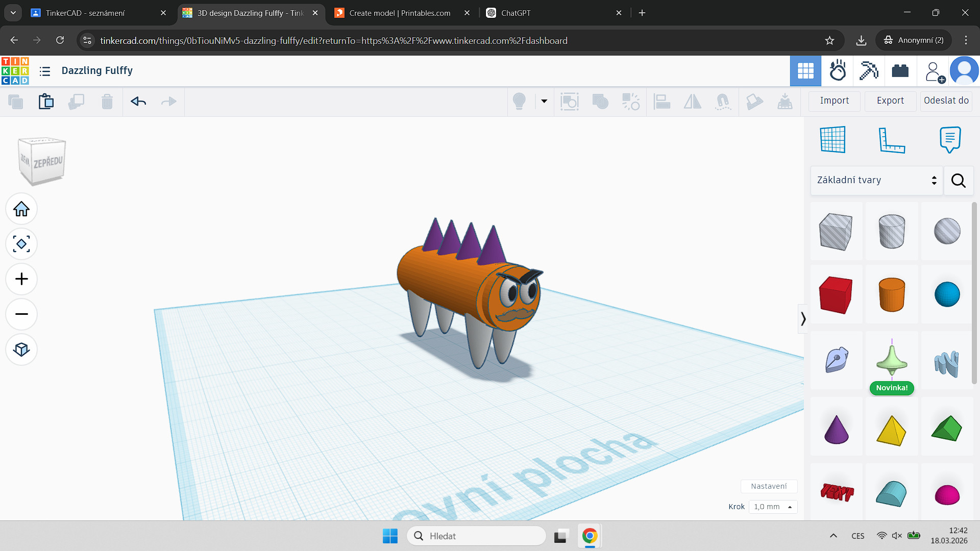Open the TinkerCAD main menu beside the logo
The height and width of the screenshot is (551, 980).
point(45,71)
